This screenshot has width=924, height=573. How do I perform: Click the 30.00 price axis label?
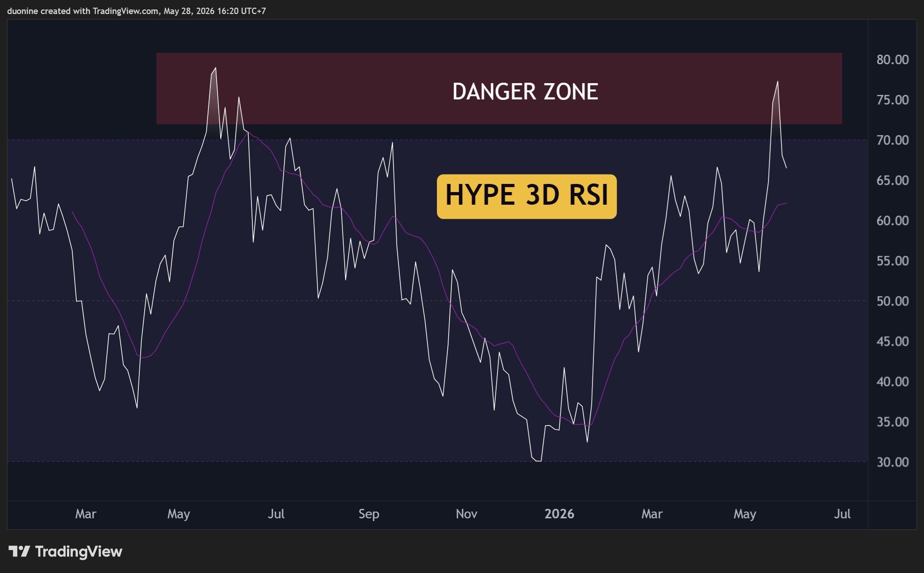[892, 462]
